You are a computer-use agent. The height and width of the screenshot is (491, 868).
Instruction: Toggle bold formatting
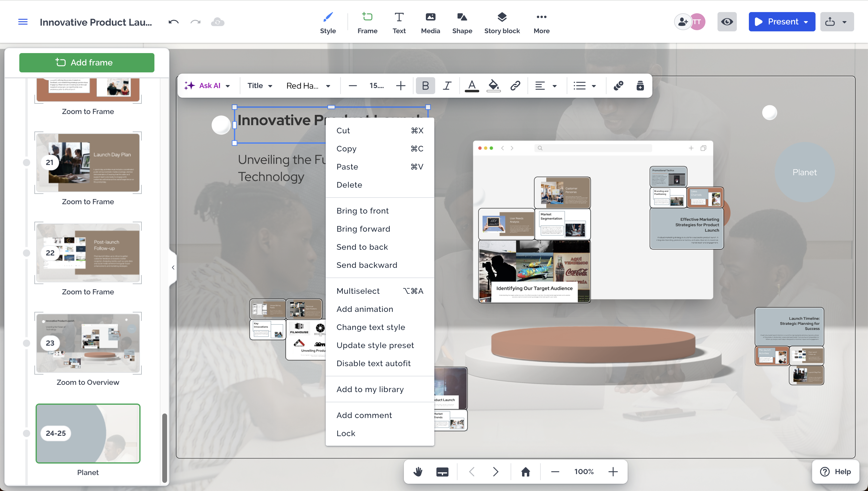[425, 86]
